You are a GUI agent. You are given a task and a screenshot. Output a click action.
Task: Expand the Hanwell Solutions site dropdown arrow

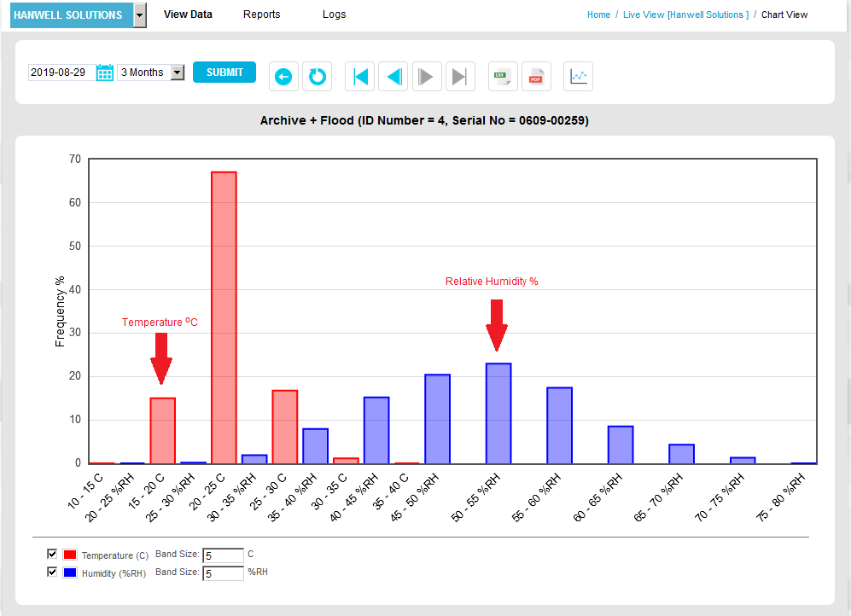pos(140,15)
